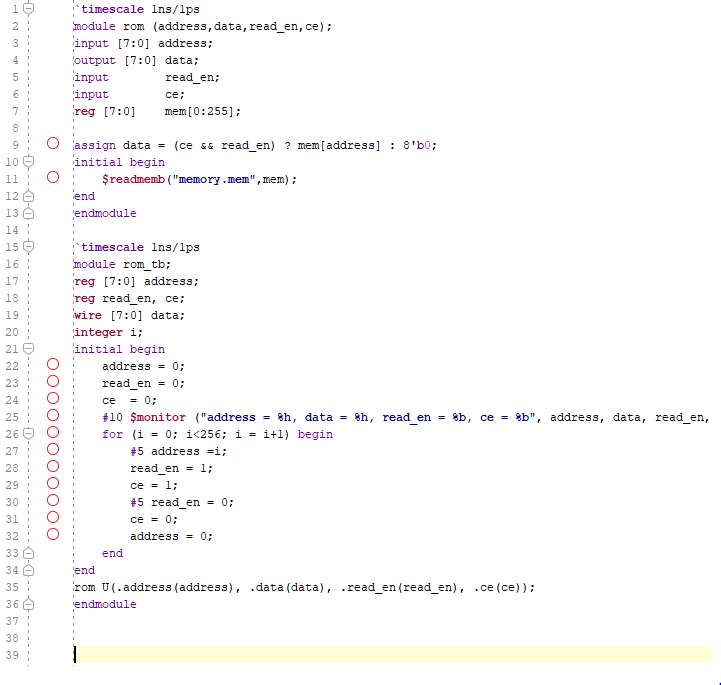The image size is (721, 685).
Task: Set breakpoint on line 22 address assignment
Action: (x=53, y=365)
